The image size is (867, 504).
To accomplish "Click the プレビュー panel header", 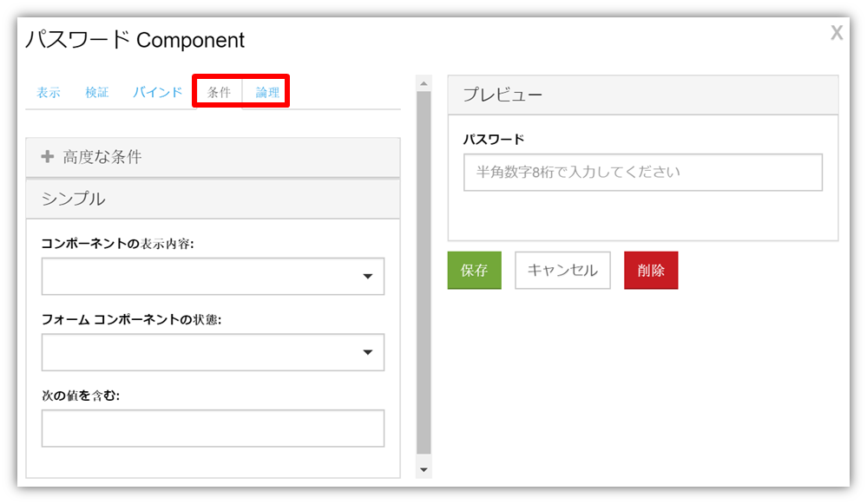I will coord(643,95).
